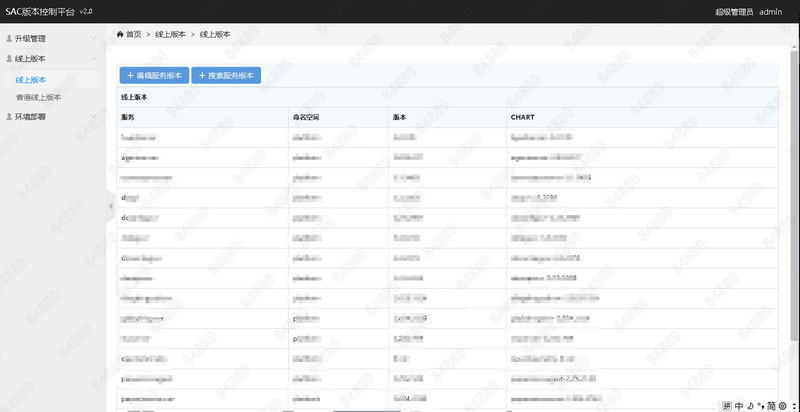Click the leftmost boxed IME logo icon
Viewport: 800px width, 412px height.
pyautogui.click(x=727, y=406)
